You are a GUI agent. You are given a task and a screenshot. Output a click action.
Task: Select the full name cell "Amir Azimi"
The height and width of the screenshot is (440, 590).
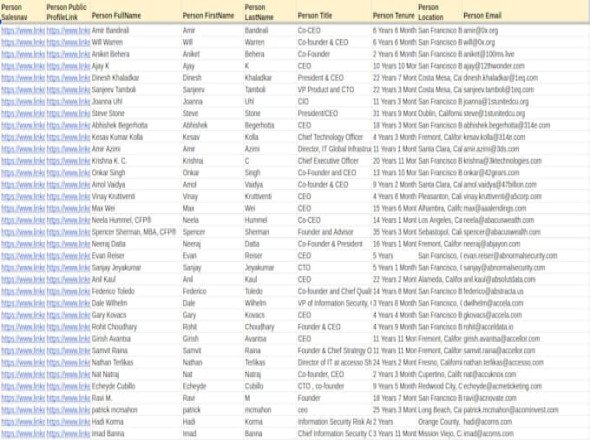tap(106, 149)
